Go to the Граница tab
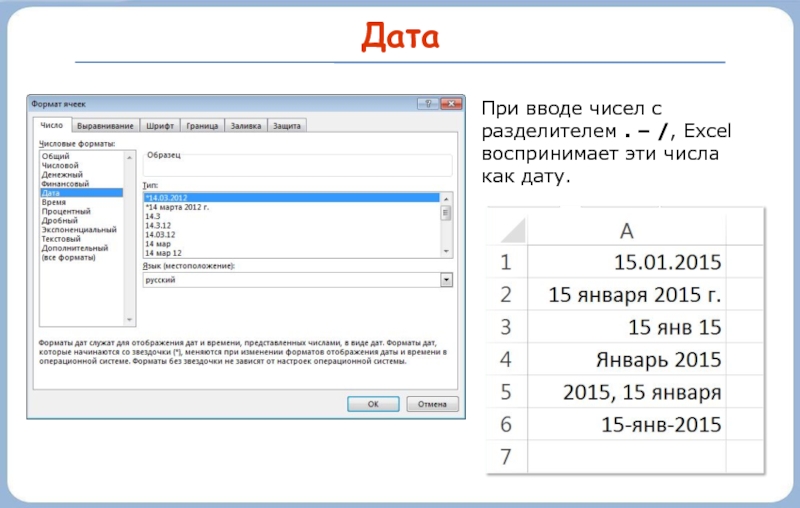Screen dimensions: 800x508 click(201, 126)
